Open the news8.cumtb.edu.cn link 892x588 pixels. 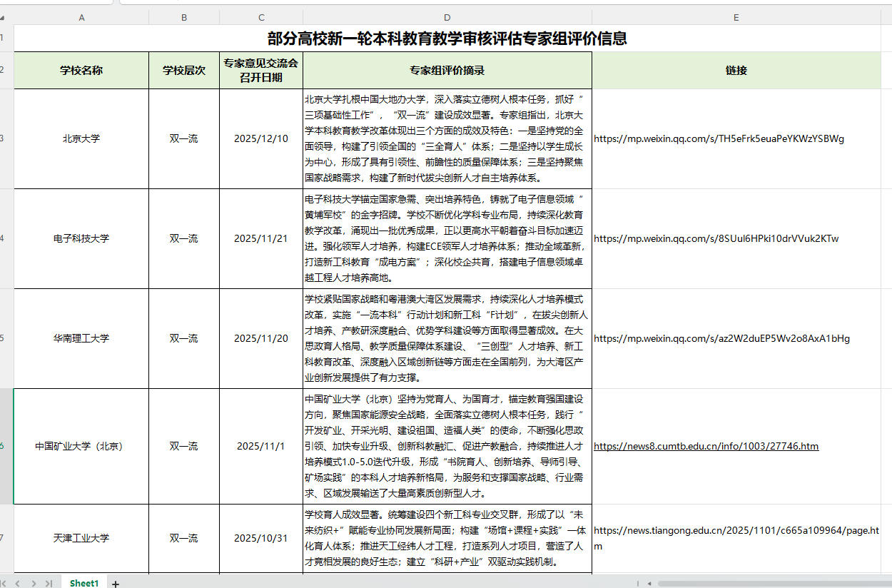[x=706, y=446]
